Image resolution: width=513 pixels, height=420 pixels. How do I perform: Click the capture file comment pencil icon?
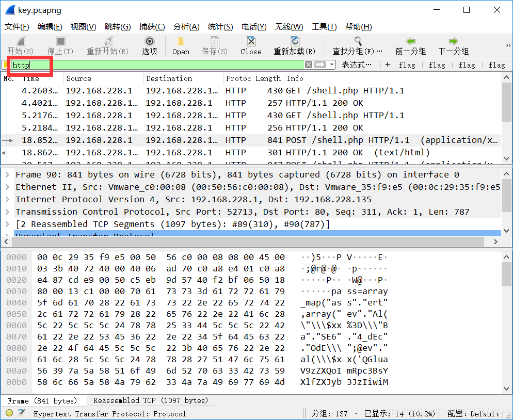22,413
